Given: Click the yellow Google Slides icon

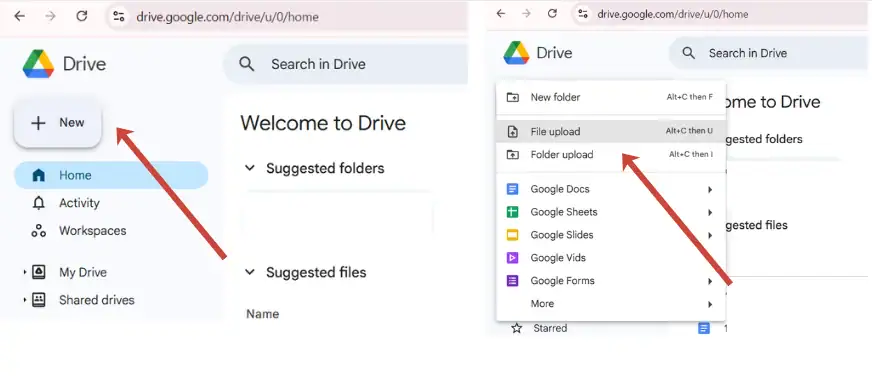Looking at the screenshot, I should point(512,235).
